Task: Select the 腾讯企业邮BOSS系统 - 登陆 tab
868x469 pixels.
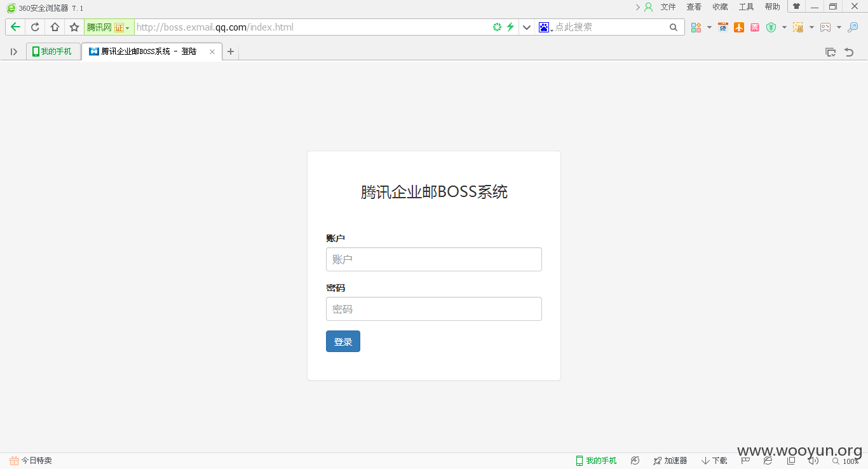Action: point(151,51)
